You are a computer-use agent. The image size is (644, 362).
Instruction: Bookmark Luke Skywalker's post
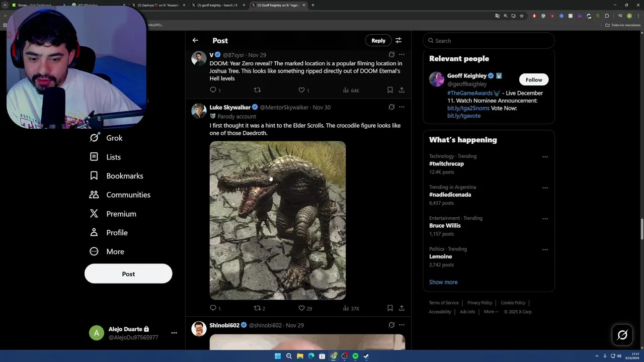pyautogui.click(x=390, y=308)
